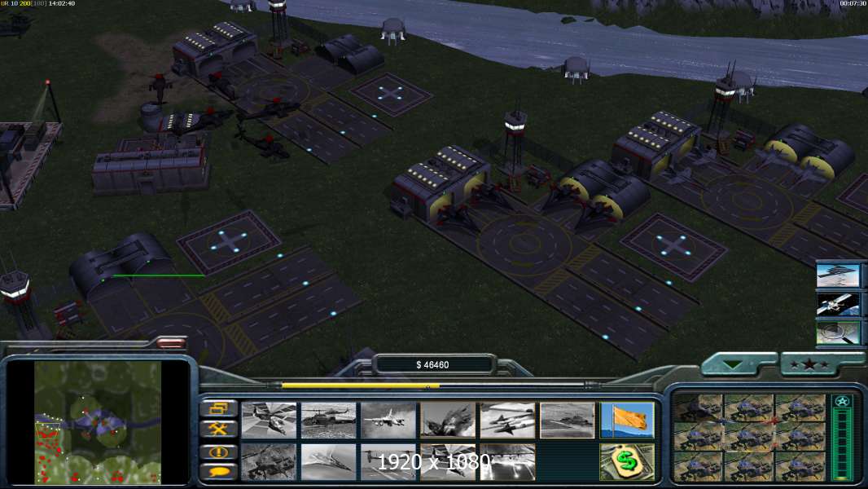The height and width of the screenshot is (489, 868).
Task: Select the searchlight tower with red tip
Action: coord(50,101)
